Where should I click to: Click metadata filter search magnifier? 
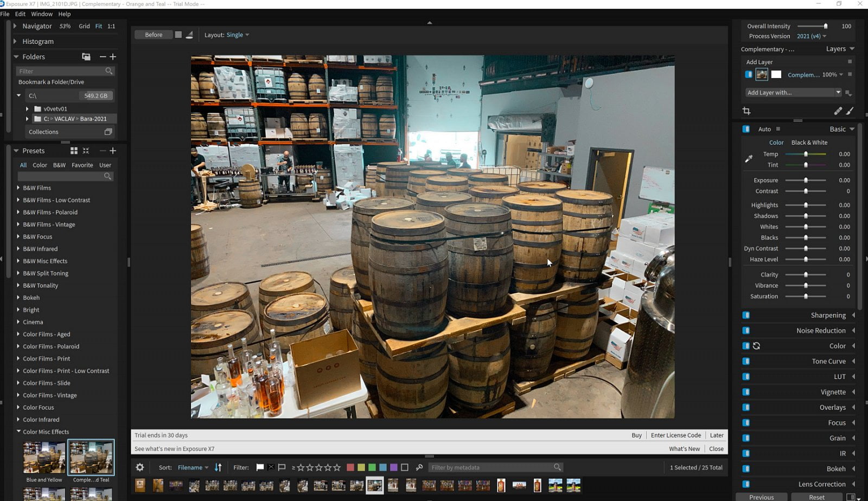557,467
